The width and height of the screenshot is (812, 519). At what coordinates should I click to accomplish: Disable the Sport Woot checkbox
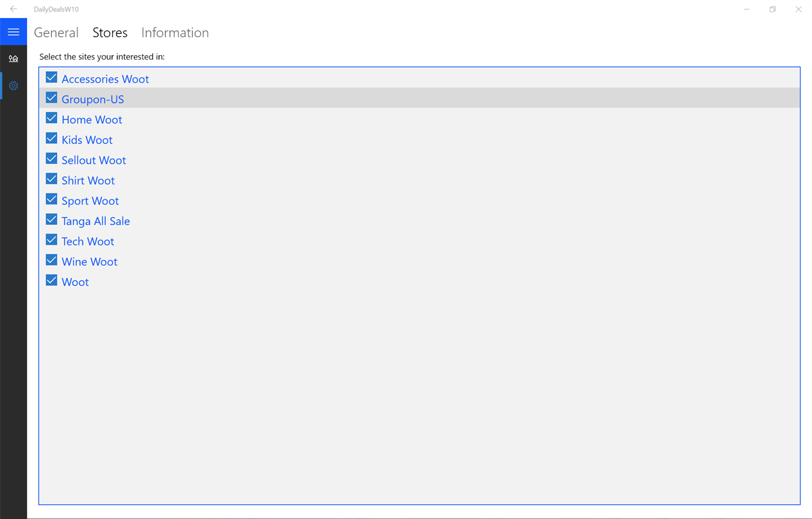51,199
